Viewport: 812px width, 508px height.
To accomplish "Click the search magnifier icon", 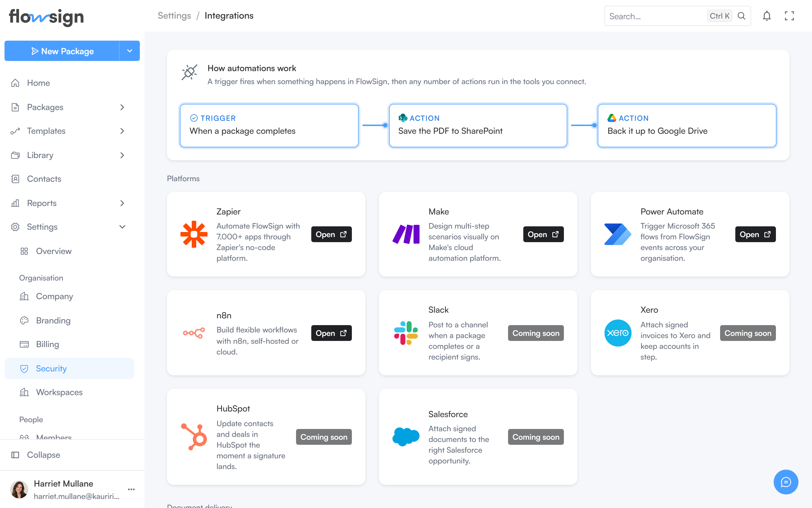I will tap(742, 16).
